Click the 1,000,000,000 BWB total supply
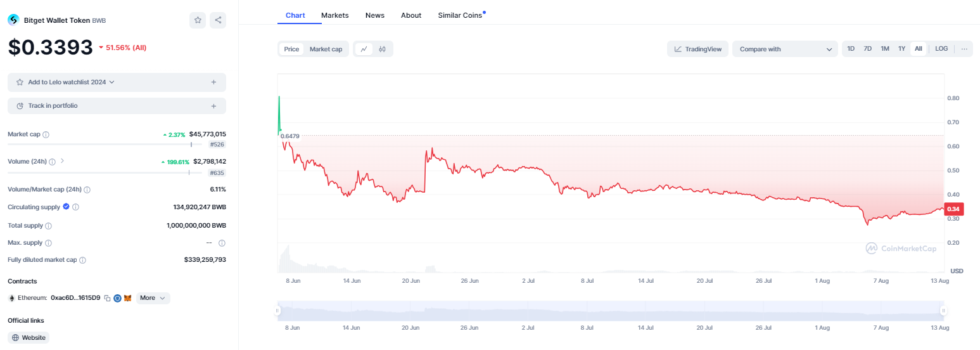This screenshot has height=350, width=980. [x=196, y=225]
